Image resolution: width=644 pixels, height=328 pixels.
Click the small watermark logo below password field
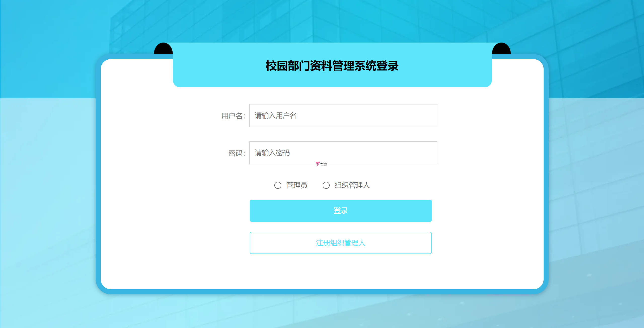point(321,164)
